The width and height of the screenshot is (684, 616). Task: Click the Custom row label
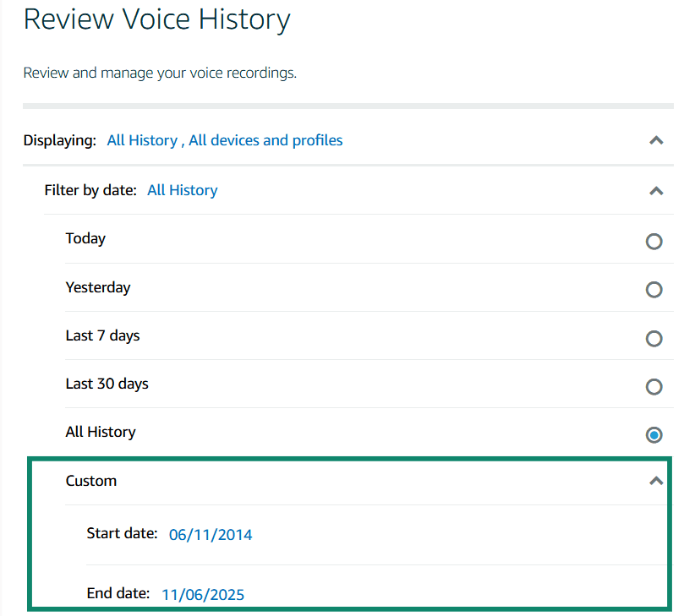pos(90,480)
